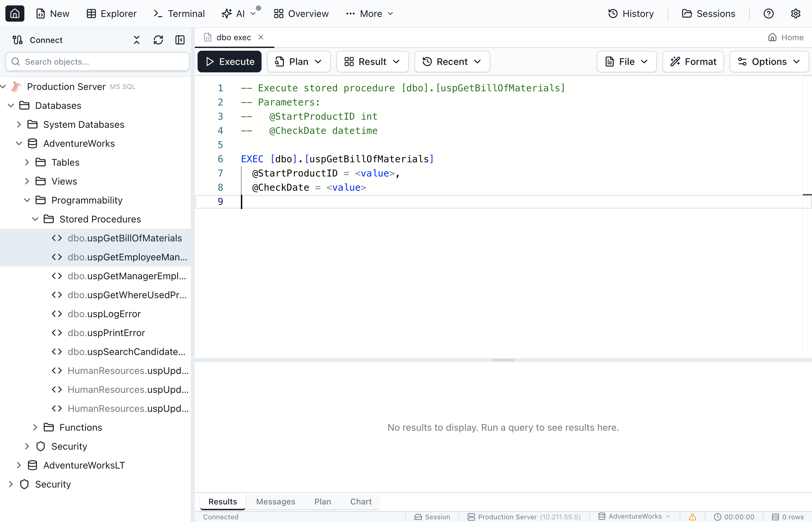Open application settings

coord(796,14)
